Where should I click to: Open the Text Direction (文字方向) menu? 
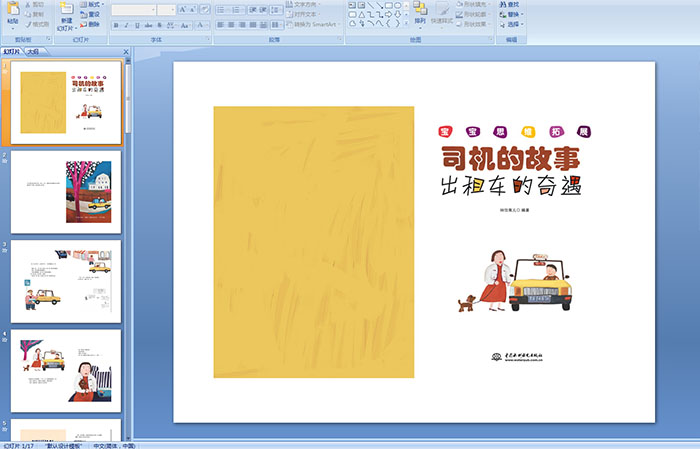(304, 4)
